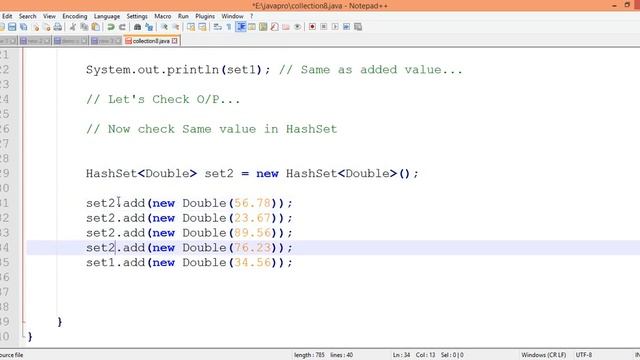The image size is (640, 360).
Task: Open the Function List icon
Action: click(x=275, y=27)
